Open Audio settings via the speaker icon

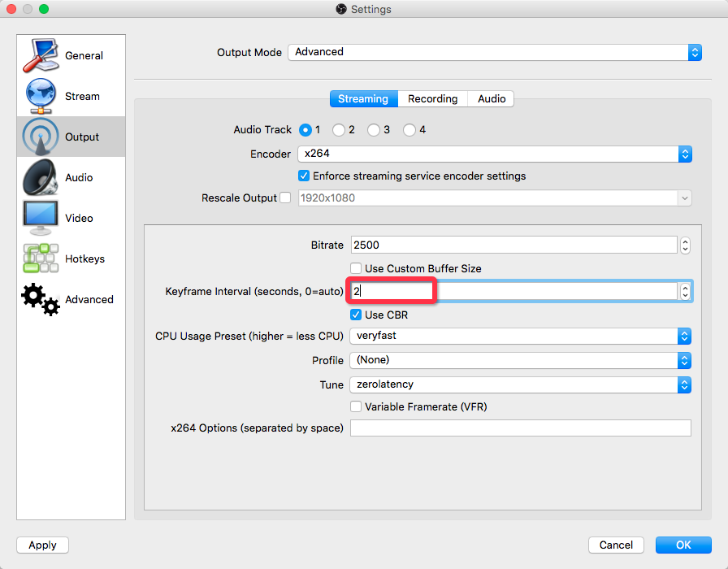tap(41, 177)
